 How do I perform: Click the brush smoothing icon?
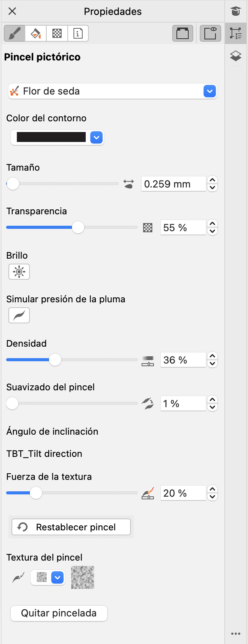(x=148, y=404)
